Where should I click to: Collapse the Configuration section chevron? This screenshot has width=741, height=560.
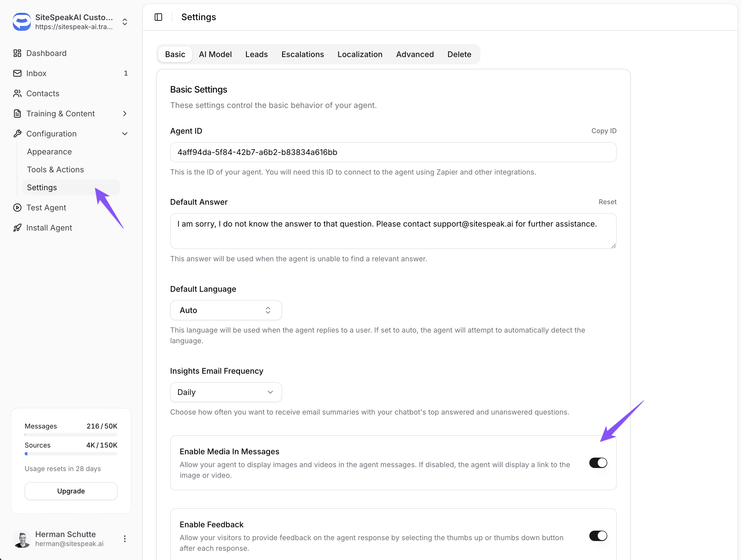coord(125,134)
